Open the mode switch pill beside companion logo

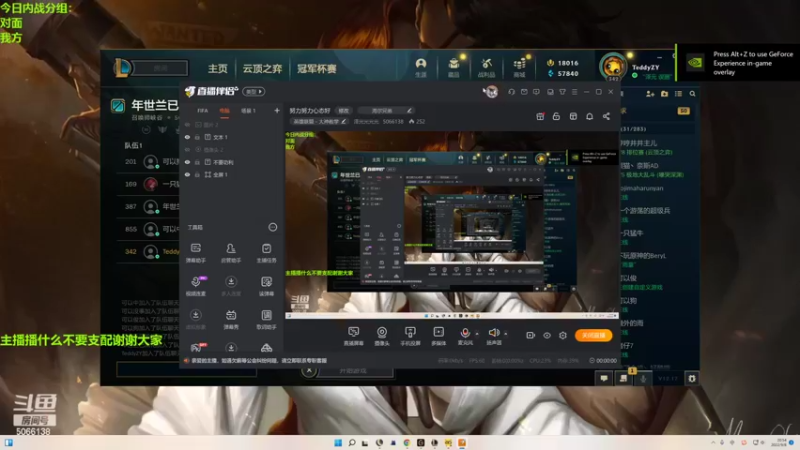[254, 92]
